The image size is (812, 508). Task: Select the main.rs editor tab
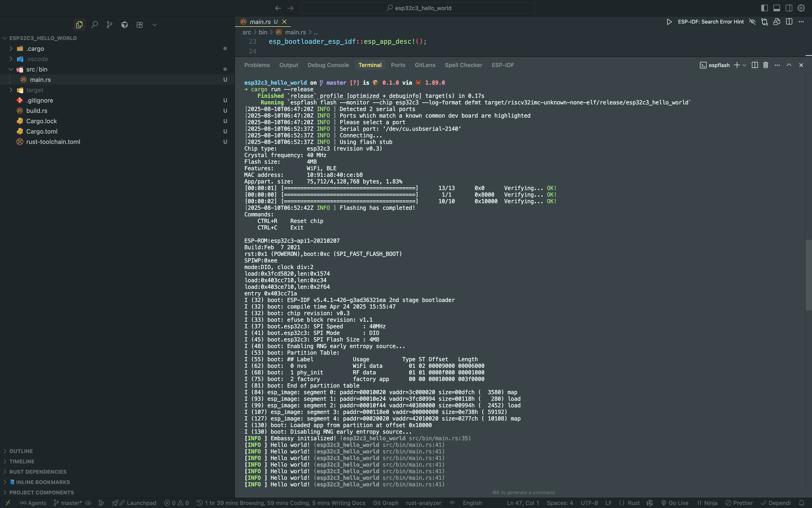pyautogui.click(x=263, y=22)
